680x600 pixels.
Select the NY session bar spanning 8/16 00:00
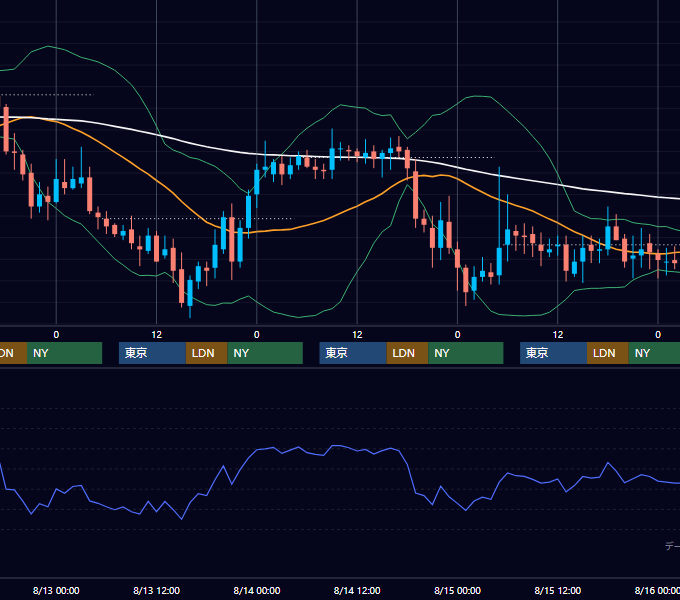(654, 353)
